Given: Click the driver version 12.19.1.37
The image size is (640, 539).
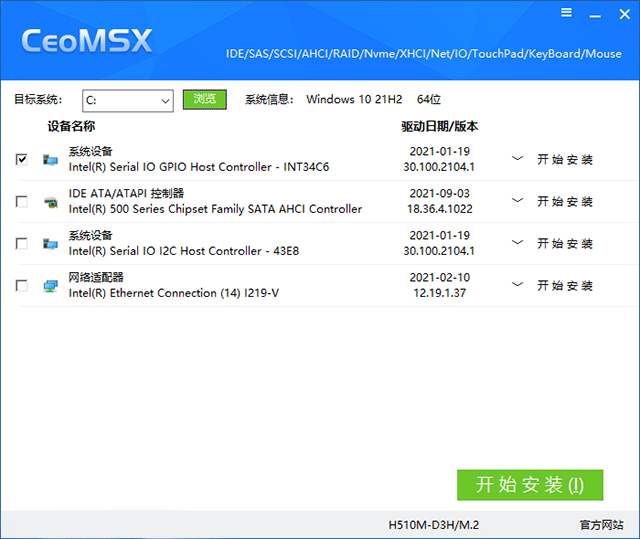Looking at the screenshot, I should click(440, 293).
